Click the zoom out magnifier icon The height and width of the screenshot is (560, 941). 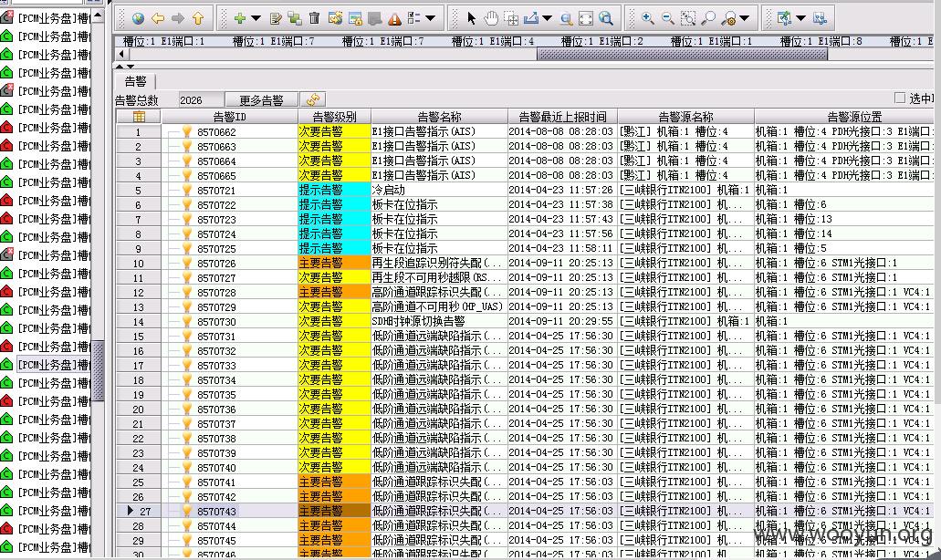pos(667,18)
